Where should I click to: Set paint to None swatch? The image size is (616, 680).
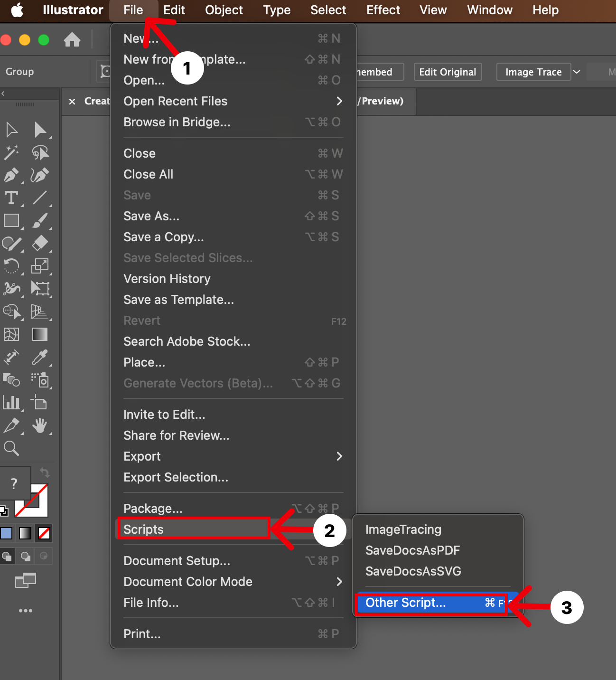pos(44,533)
